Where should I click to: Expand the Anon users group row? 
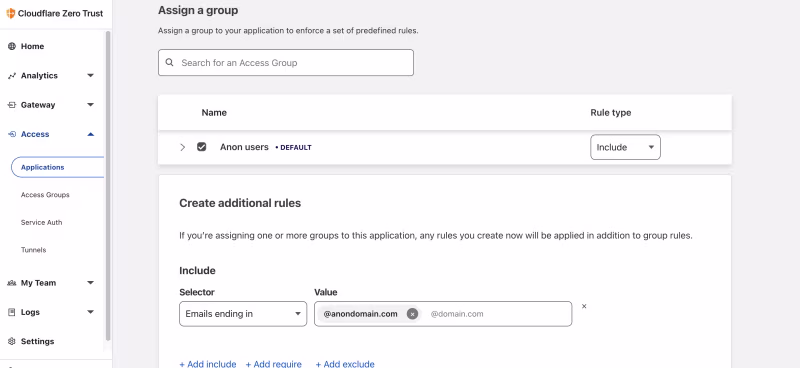(x=183, y=147)
